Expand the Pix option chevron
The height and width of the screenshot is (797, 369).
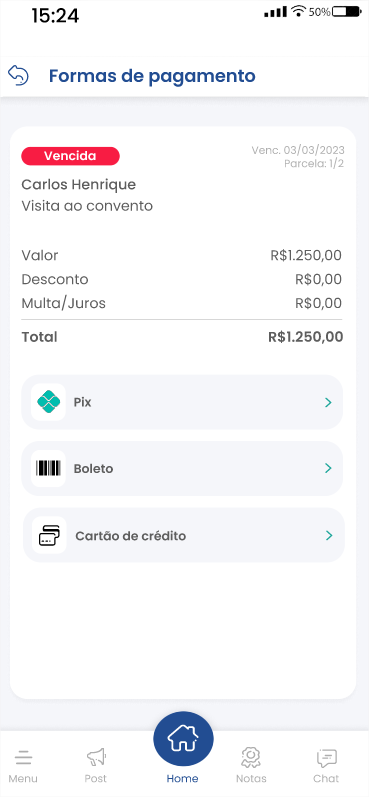(x=328, y=403)
